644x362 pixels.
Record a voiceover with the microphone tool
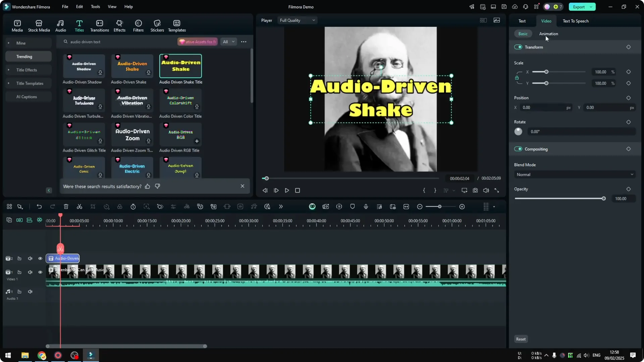click(x=366, y=206)
